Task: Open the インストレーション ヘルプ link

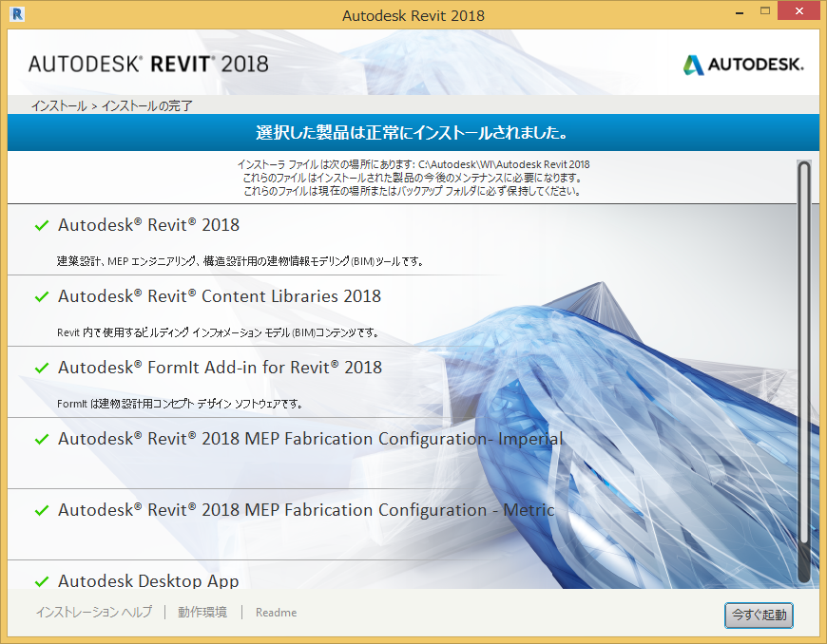Action: tap(94, 612)
